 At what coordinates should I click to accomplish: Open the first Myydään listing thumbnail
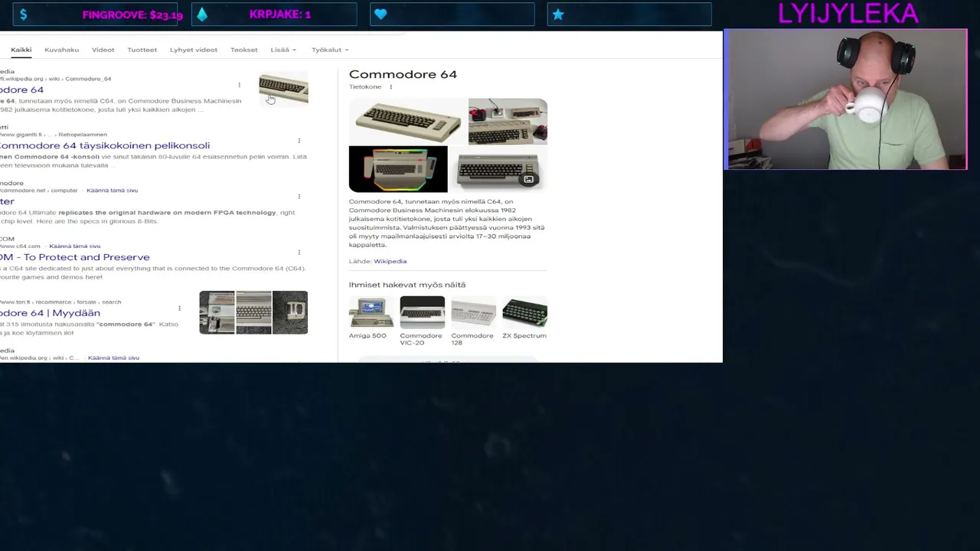click(x=217, y=312)
